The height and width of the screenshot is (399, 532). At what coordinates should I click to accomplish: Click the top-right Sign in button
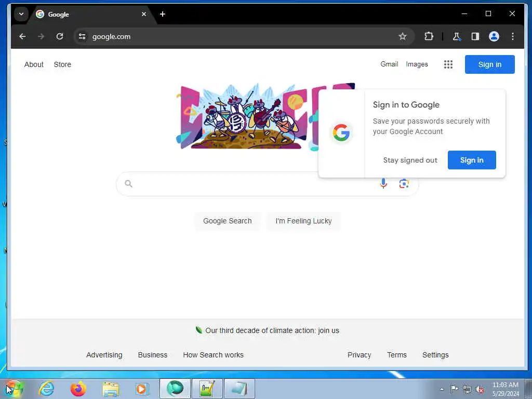tap(489, 64)
